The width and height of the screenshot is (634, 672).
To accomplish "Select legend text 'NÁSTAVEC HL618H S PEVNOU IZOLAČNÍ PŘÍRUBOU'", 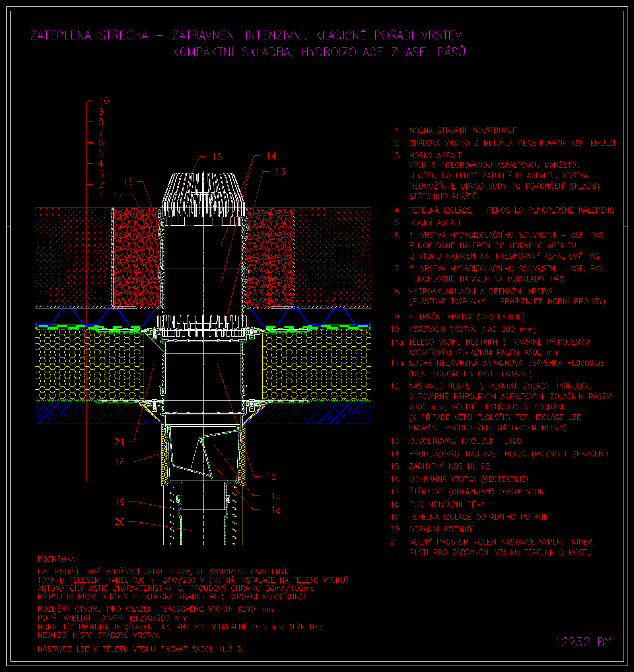I will [x=500, y=386].
